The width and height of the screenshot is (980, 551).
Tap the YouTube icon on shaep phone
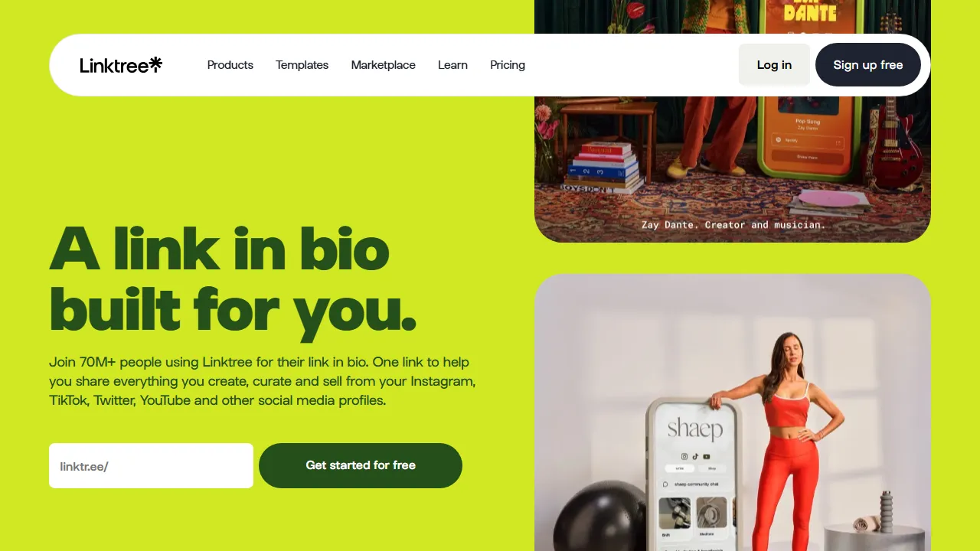(x=707, y=457)
